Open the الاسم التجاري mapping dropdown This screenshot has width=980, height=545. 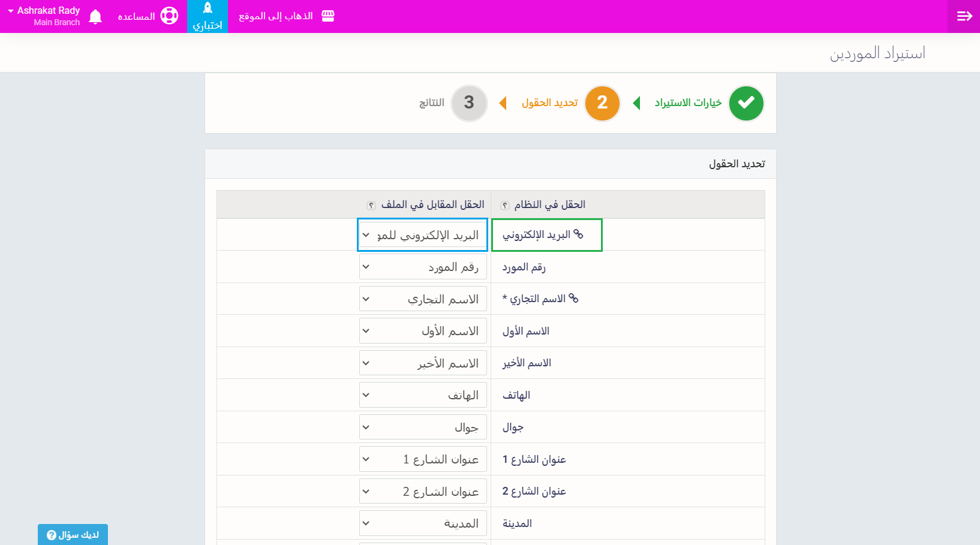coord(422,299)
